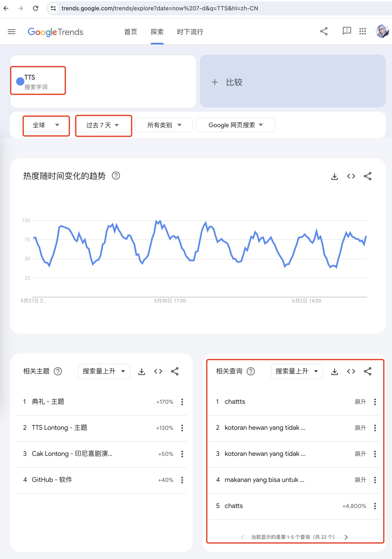The image size is (392, 559).
Task: Open the send feedback icon
Action: point(347,31)
